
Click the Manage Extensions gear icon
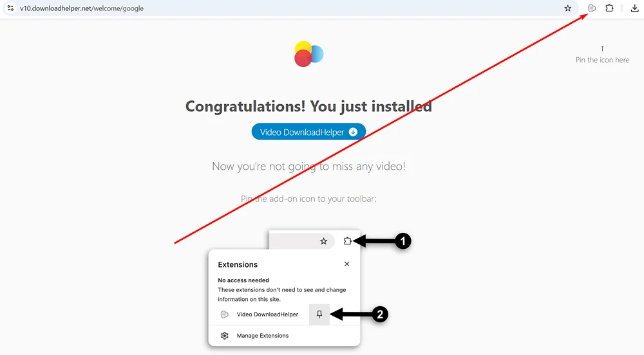point(225,336)
